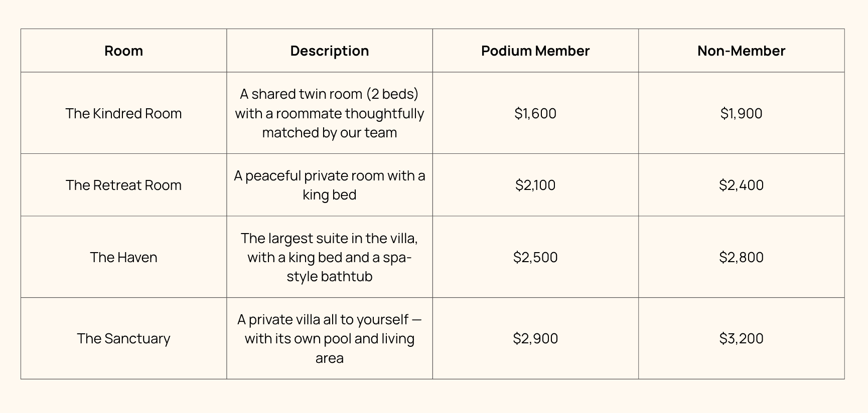This screenshot has height=413, width=868.
Task: Click the $3,200 Sanctuary price
Action: [x=741, y=338]
